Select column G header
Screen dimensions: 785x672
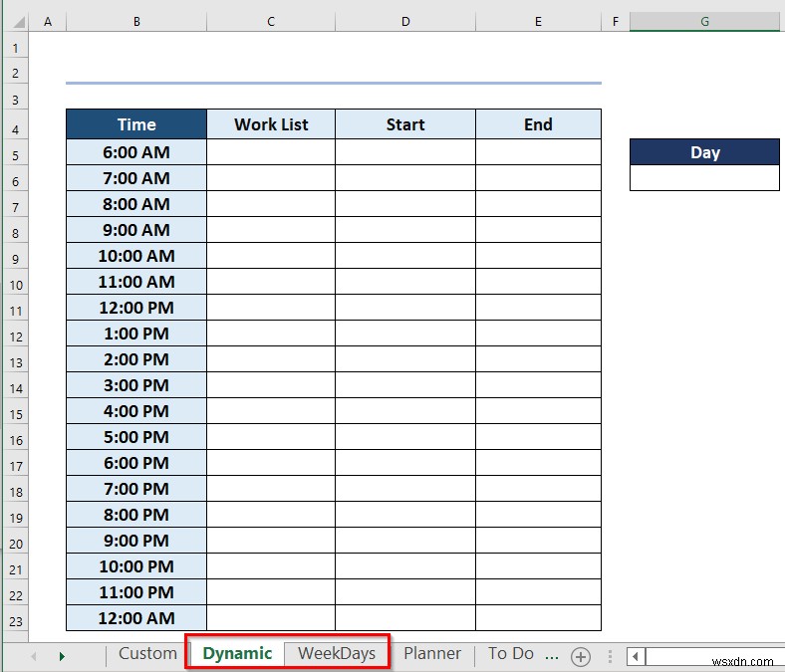point(704,22)
